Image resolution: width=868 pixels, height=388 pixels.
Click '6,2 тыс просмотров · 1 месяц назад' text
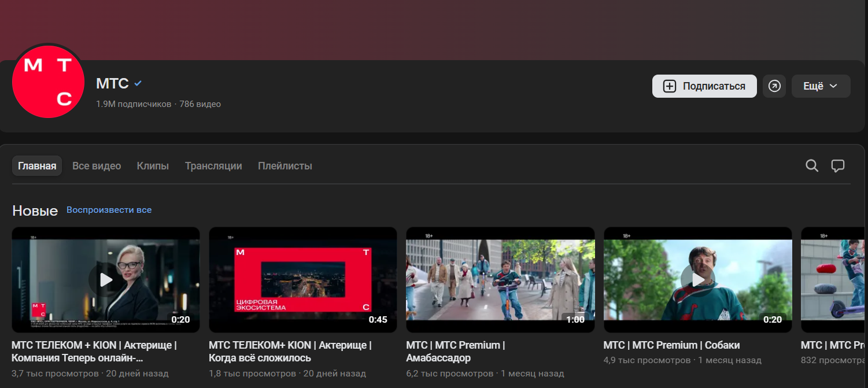(x=485, y=374)
